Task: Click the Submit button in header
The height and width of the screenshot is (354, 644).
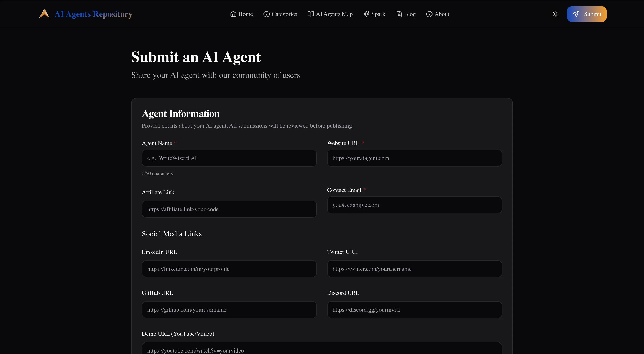Action: pyautogui.click(x=586, y=14)
